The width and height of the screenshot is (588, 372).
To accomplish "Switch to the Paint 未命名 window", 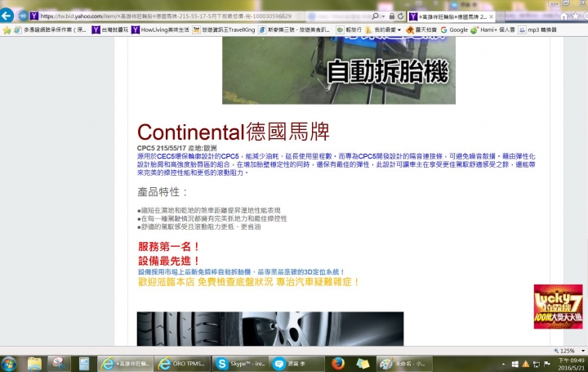I will 404,364.
